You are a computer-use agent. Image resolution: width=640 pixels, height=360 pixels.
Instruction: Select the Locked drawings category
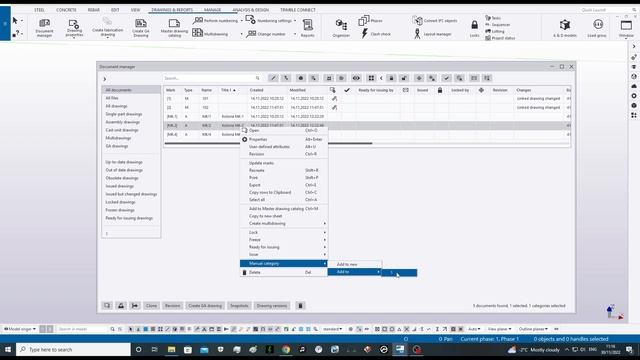point(120,202)
